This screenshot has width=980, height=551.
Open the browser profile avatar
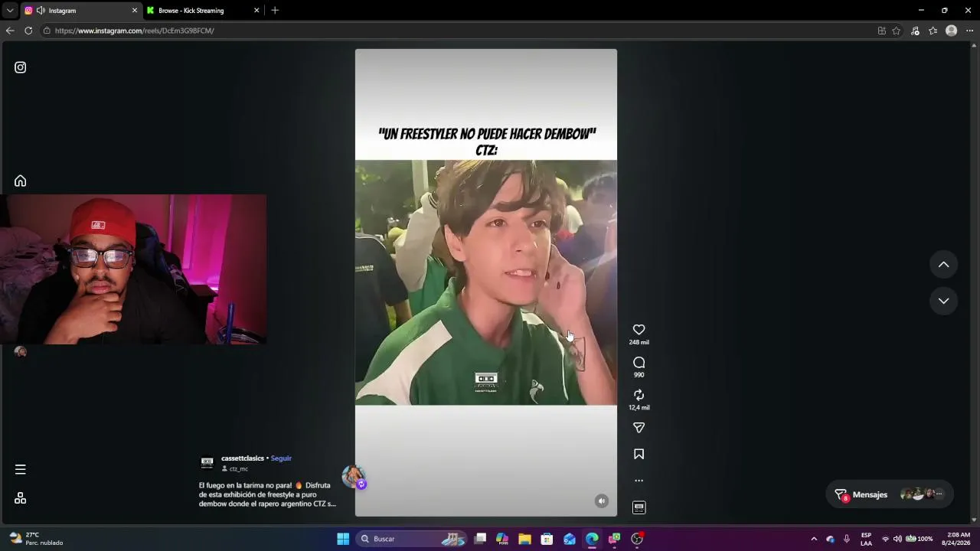pyautogui.click(x=951, y=31)
